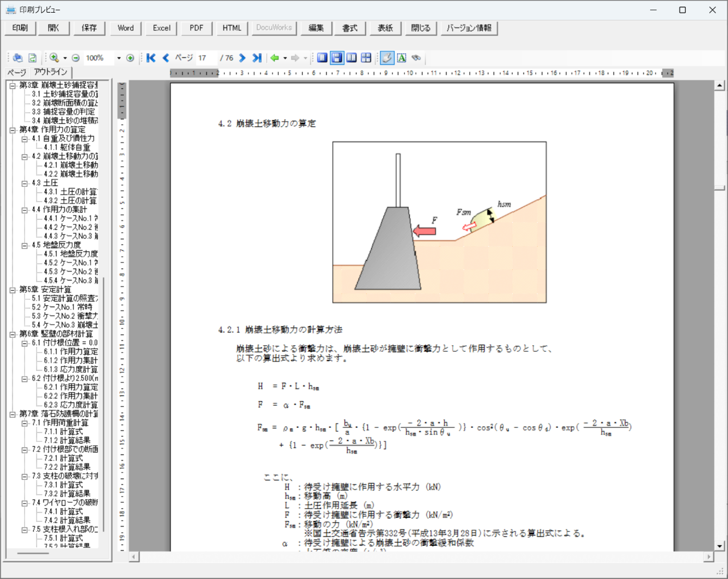
Task: Click the refresh document toolbar icon
Action: (33, 58)
